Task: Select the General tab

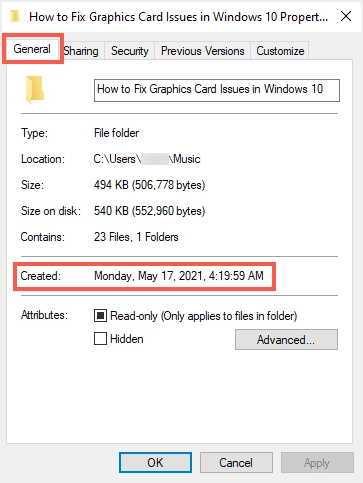Action: click(x=32, y=49)
